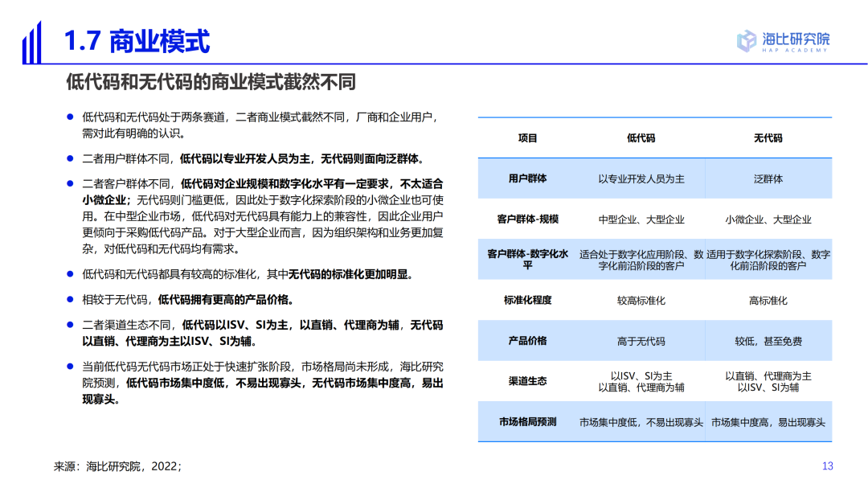Click the cell 以直销、代理商为主 以ISV、SI为辅
Viewport: 868px width, 488px height.
coord(768,382)
